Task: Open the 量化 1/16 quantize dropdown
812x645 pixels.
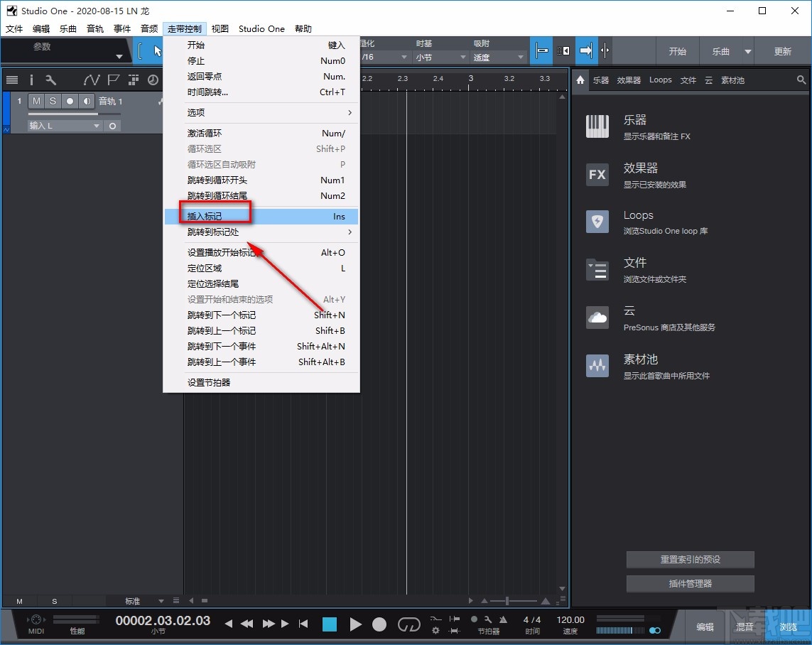Action: pyautogui.click(x=384, y=57)
